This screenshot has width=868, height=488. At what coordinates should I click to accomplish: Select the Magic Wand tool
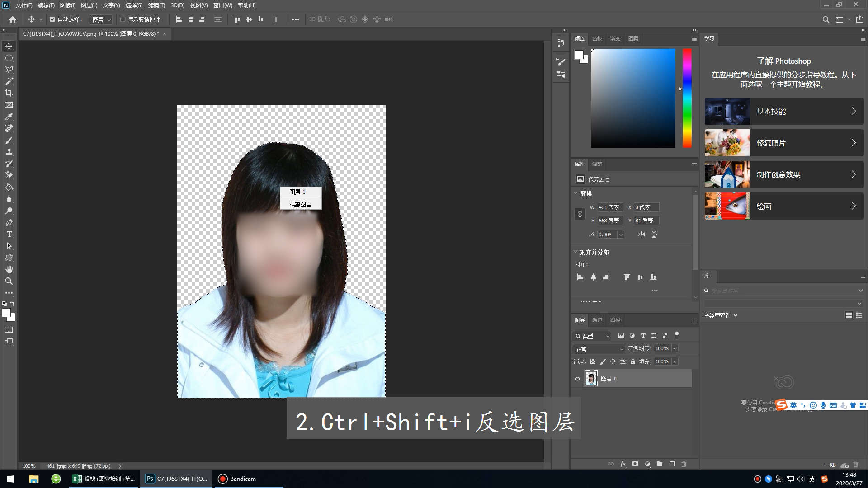9,81
